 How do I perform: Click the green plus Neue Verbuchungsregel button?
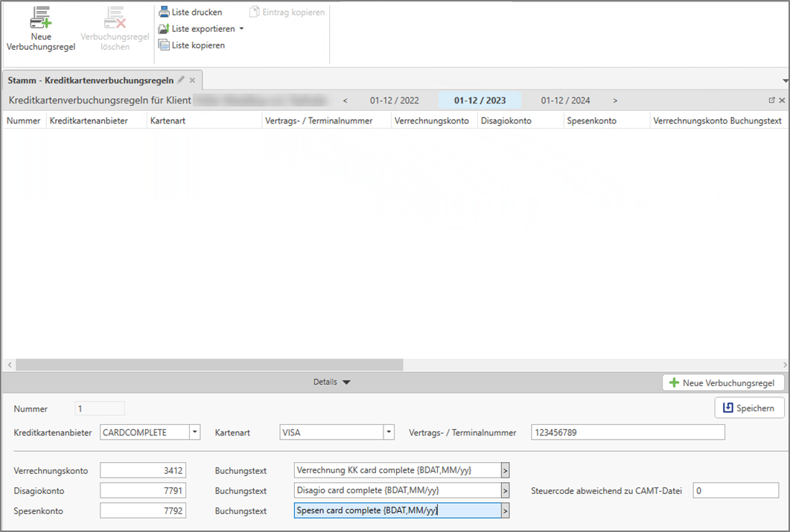click(723, 382)
